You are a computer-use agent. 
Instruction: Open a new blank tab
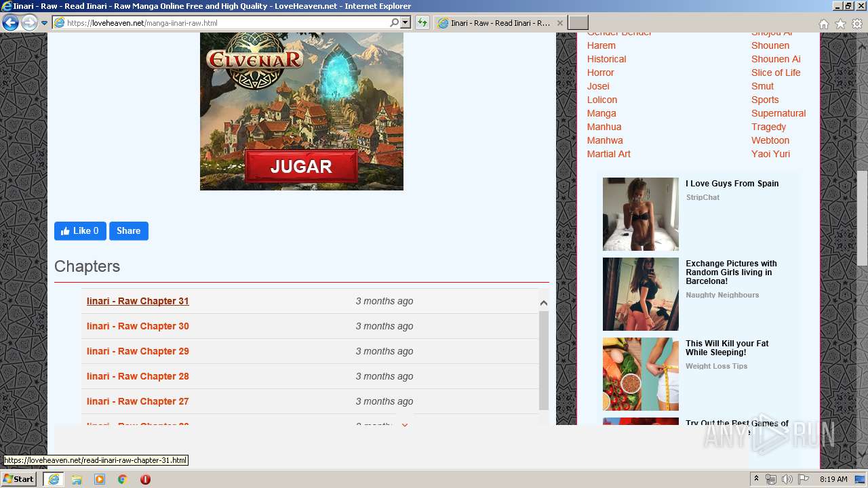point(578,23)
